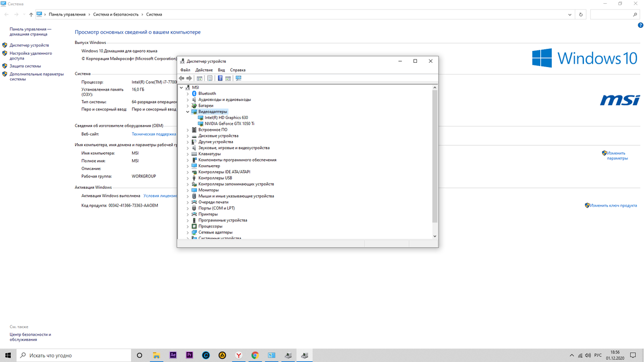644x362 pixels.
Task: Open Дополнительные параметры системы link
Action: (36, 76)
